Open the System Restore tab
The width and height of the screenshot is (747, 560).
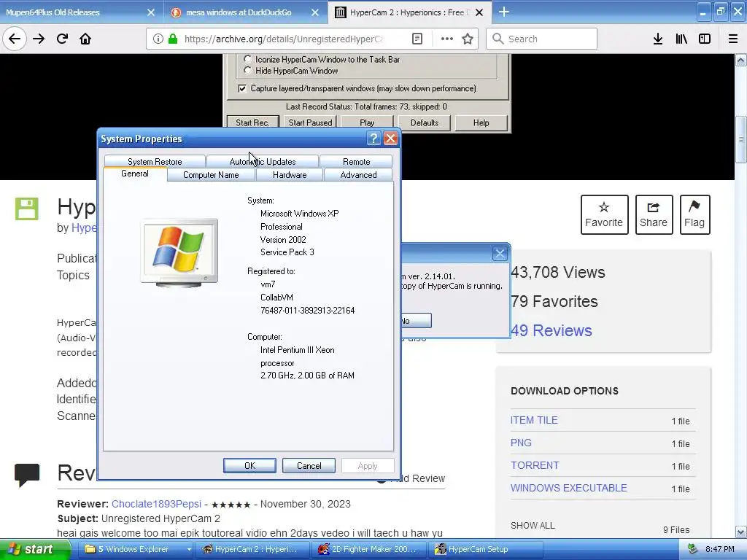click(x=155, y=161)
